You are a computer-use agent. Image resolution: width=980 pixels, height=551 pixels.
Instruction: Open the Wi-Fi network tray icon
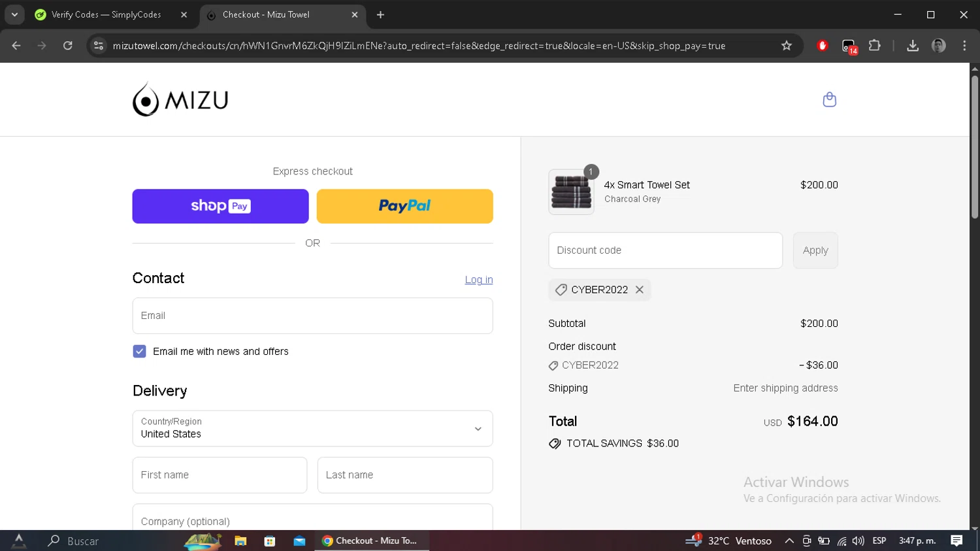(x=841, y=541)
